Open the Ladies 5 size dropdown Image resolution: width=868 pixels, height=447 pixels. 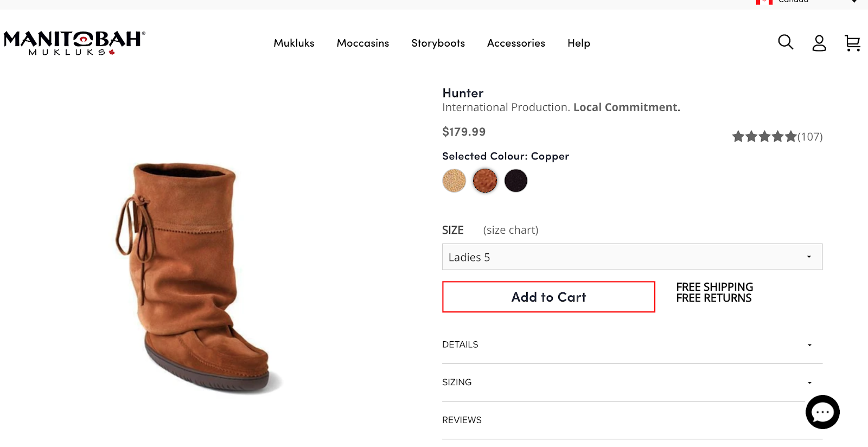coord(632,257)
